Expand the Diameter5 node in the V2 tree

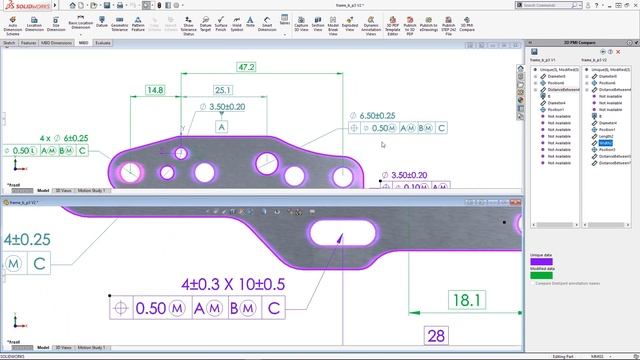[587, 77]
